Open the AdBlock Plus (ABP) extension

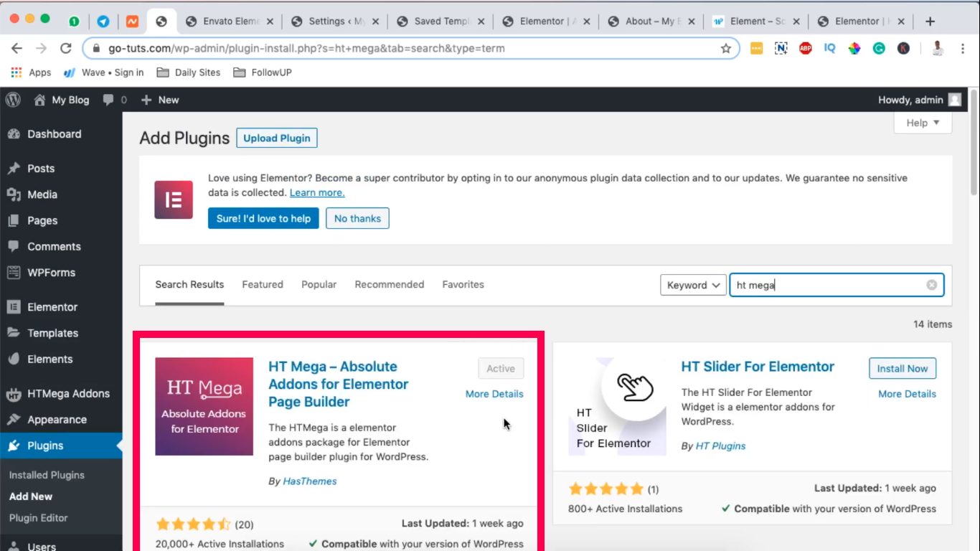pyautogui.click(x=806, y=48)
